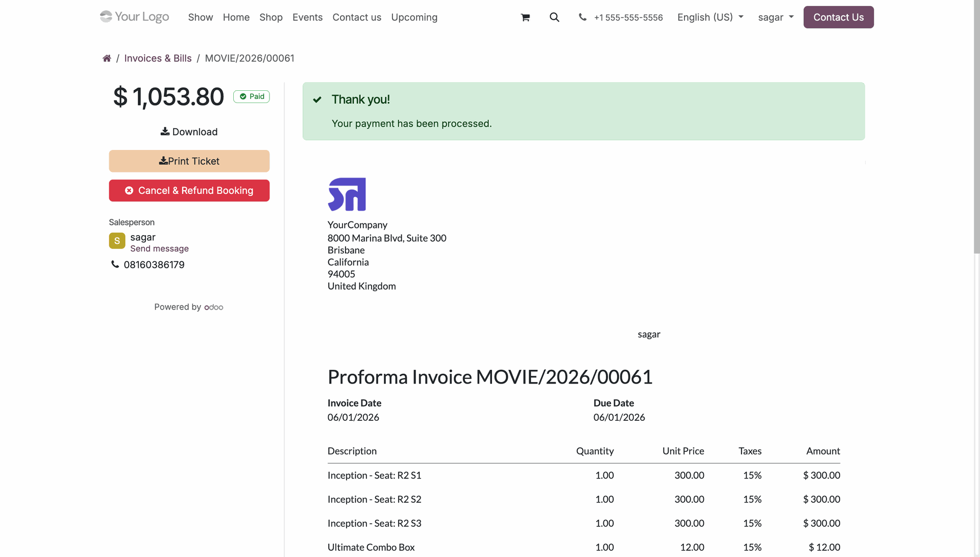Click the Send message link
The height and width of the screenshot is (557, 980).
(159, 248)
